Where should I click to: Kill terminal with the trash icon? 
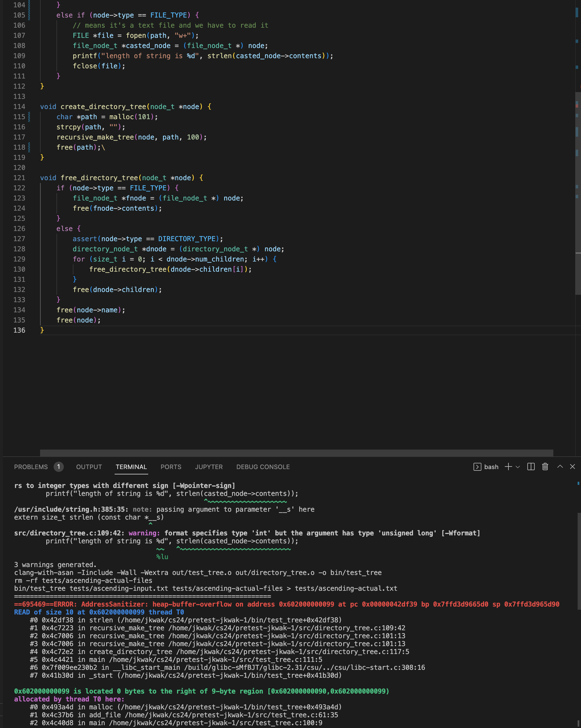[x=545, y=467]
